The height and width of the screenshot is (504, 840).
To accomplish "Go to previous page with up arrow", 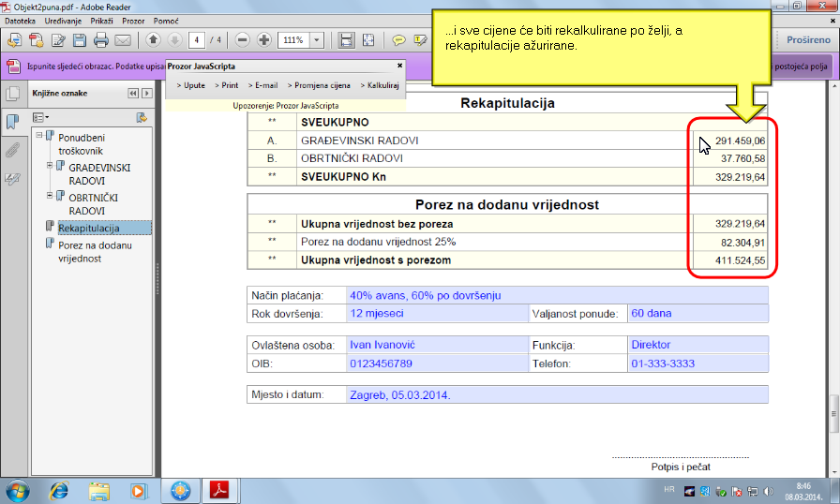I will [153, 39].
